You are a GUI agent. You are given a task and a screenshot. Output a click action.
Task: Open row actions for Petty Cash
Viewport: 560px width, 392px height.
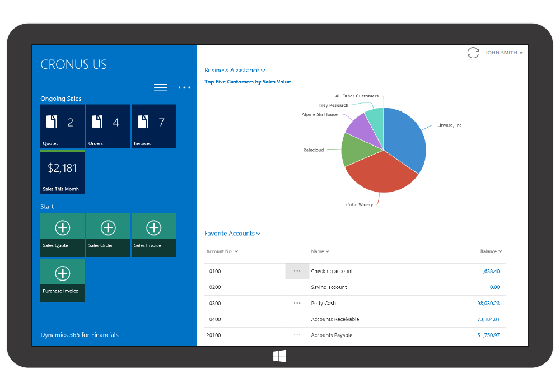[x=297, y=303]
